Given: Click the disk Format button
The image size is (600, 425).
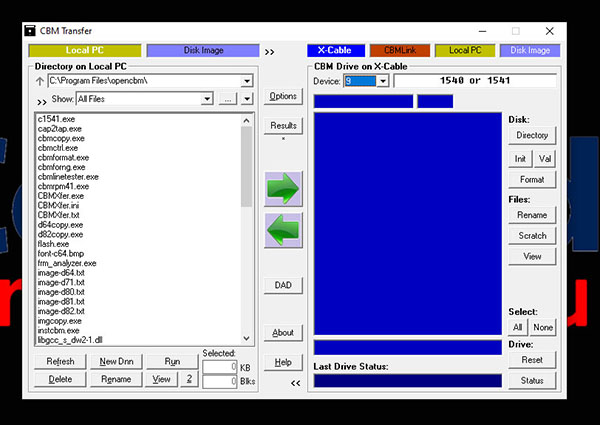Looking at the screenshot, I should pos(532,180).
